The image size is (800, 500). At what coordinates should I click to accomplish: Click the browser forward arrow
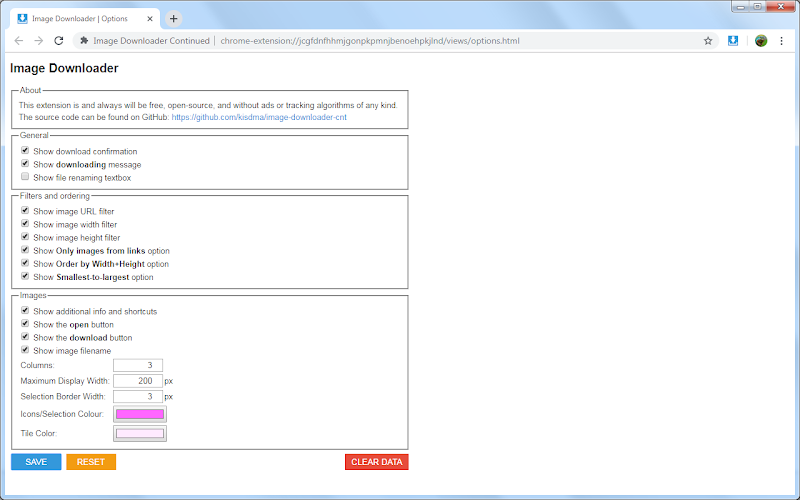pyautogui.click(x=39, y=41)
